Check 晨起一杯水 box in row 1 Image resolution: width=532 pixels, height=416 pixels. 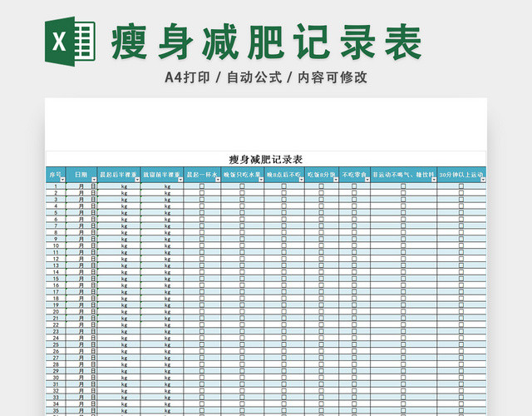tap(202, 186)
